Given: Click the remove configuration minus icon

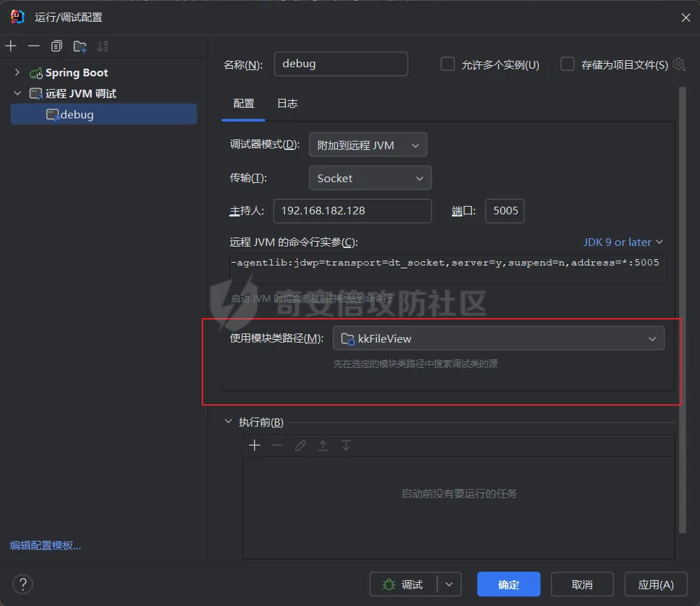Looking at the screenshot, I should [x=34, y=46].
